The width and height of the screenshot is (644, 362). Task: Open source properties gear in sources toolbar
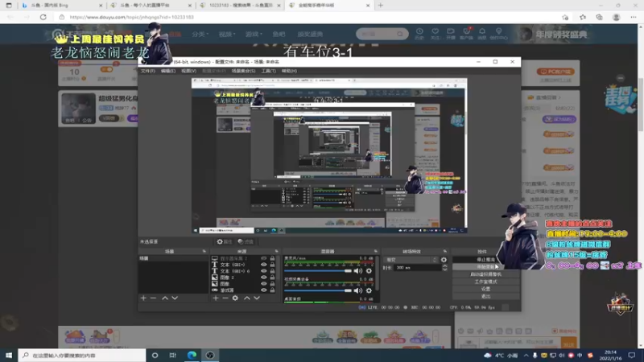pyautogui.click(x=235, y=298)
